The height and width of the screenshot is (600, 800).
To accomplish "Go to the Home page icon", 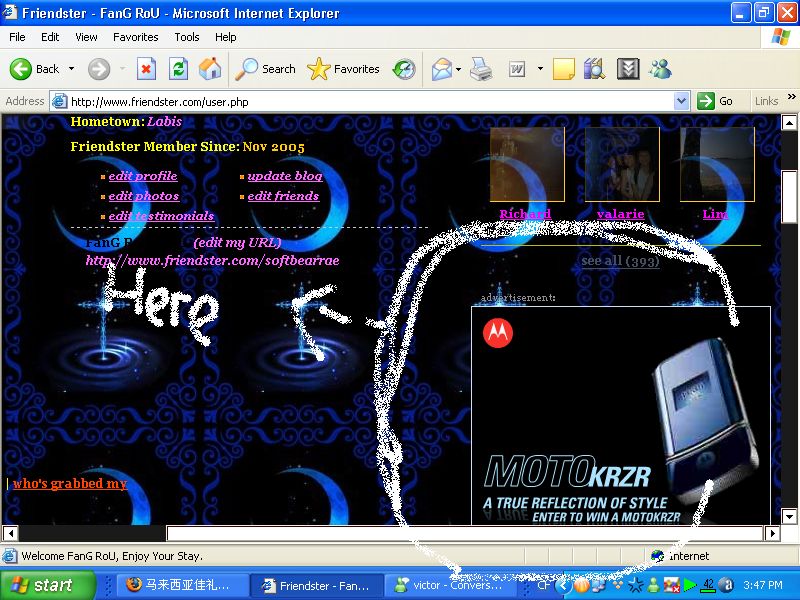I will [x=210, y=69].
